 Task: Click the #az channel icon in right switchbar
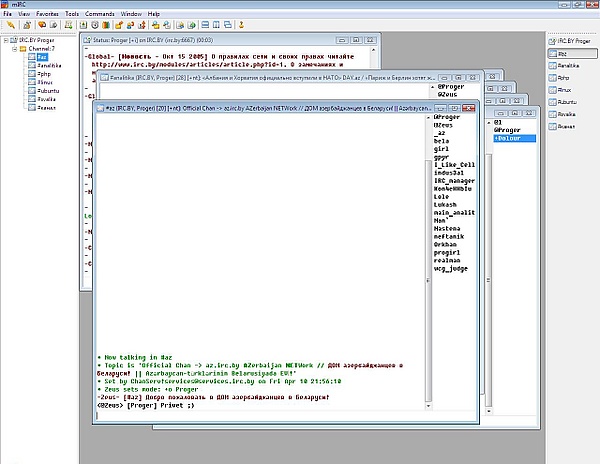[554, 53]
